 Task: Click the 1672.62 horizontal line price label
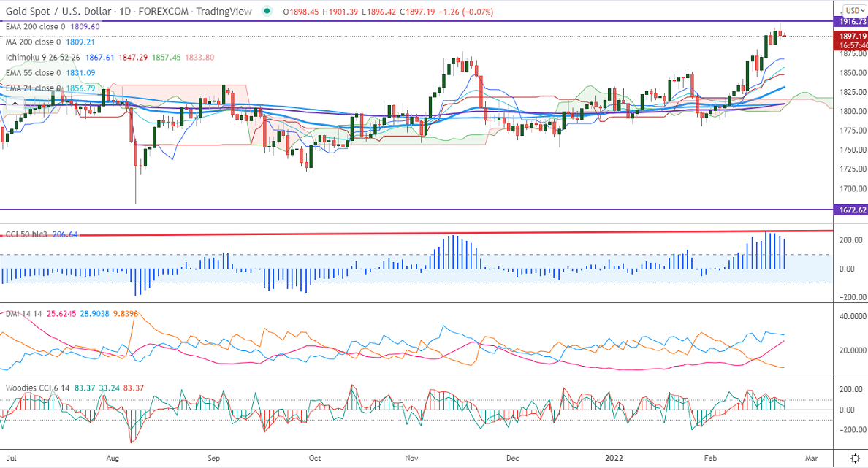851,210
